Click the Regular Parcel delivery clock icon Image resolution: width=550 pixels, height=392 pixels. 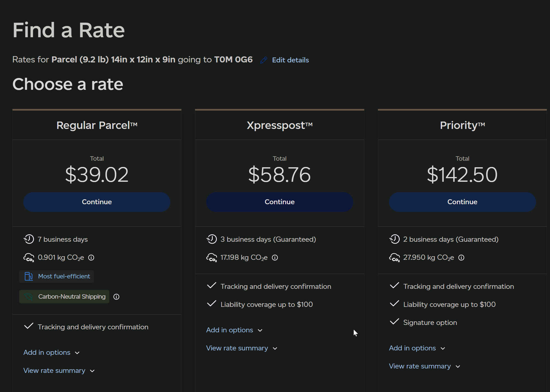[29, 239]
